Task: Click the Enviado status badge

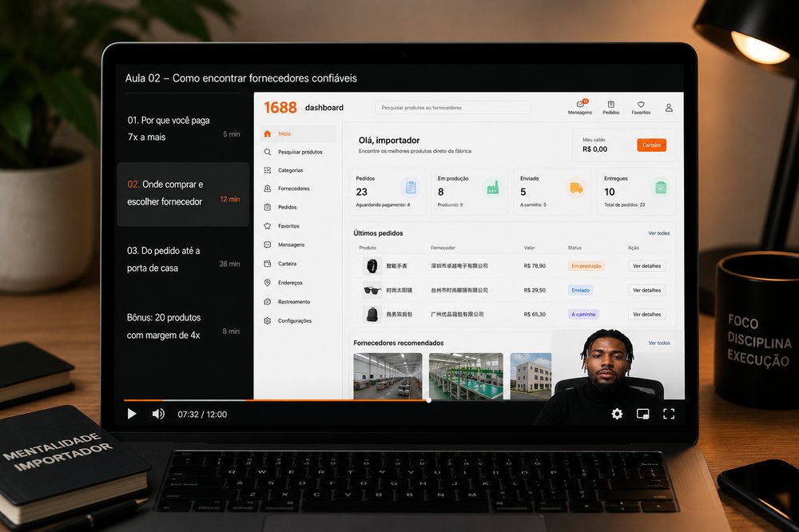Action: pyautogui.click(x=580, y=290)
